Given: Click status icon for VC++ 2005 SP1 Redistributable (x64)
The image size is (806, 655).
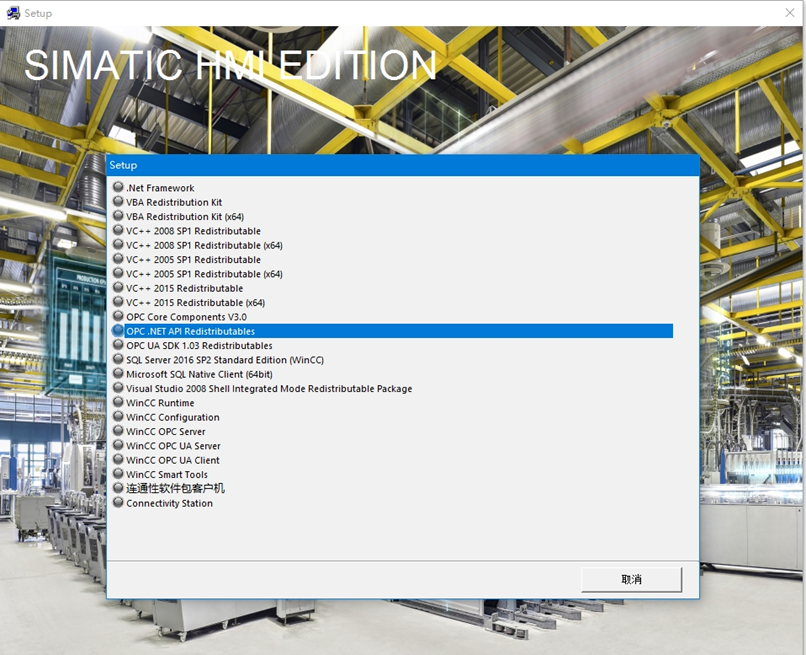Looking at the screenshot, I should click(118, 273).
